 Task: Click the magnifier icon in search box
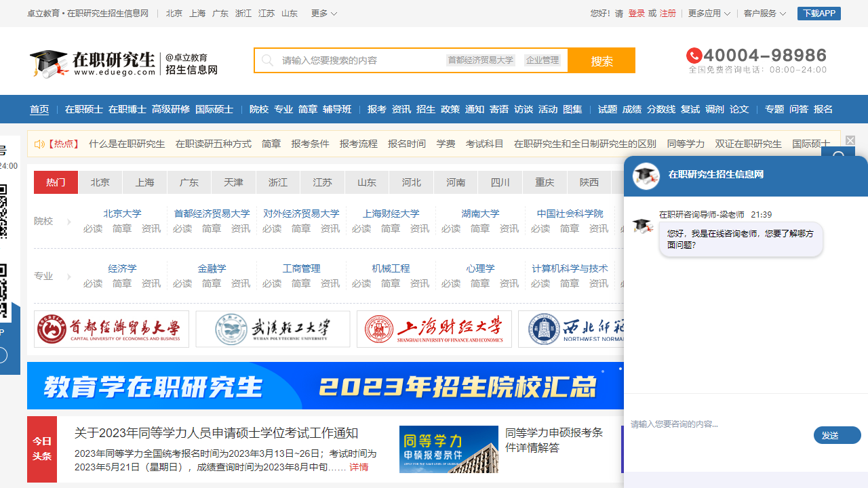[x=267, y=60]
